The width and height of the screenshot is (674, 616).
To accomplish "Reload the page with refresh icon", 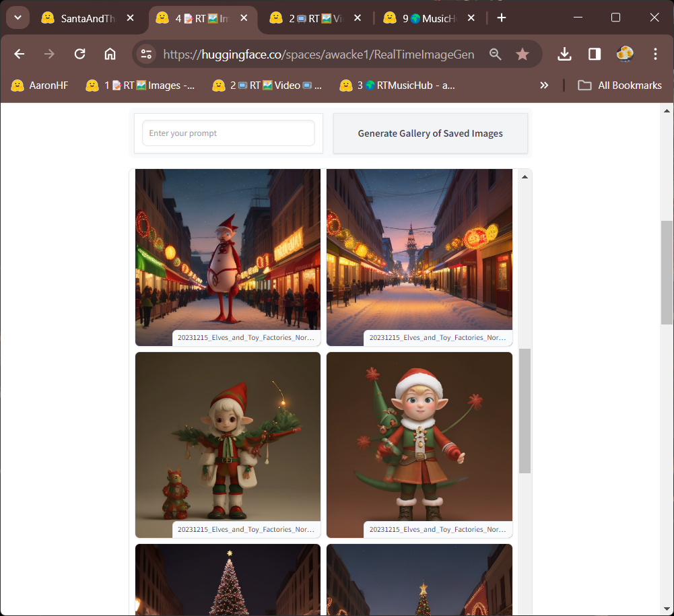I will (x=79, y=55).
